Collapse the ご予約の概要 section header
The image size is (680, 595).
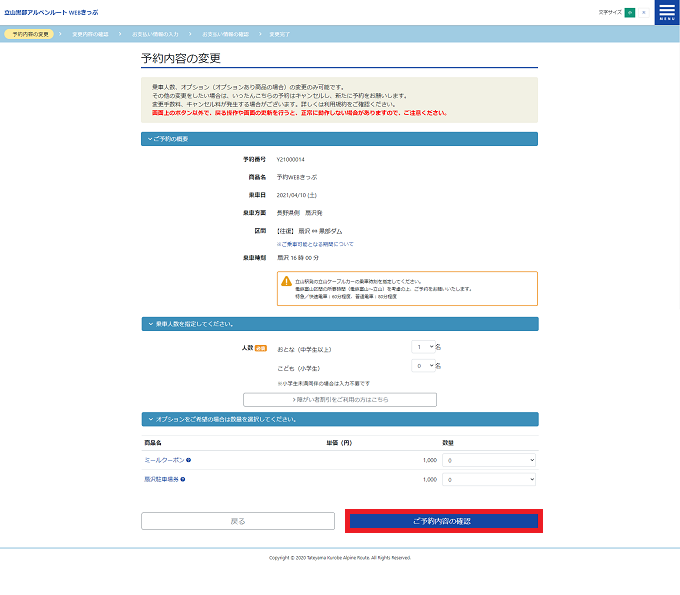[339, 139]
